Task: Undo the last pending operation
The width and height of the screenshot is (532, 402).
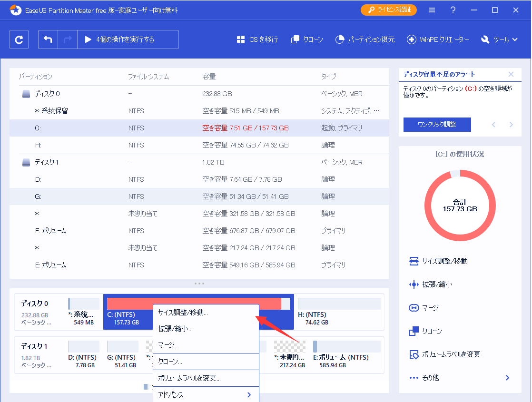Action: [x=48, y=39]
